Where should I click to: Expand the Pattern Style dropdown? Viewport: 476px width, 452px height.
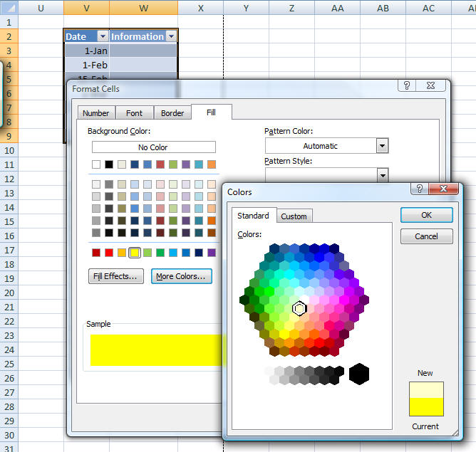tap(383, 174)
